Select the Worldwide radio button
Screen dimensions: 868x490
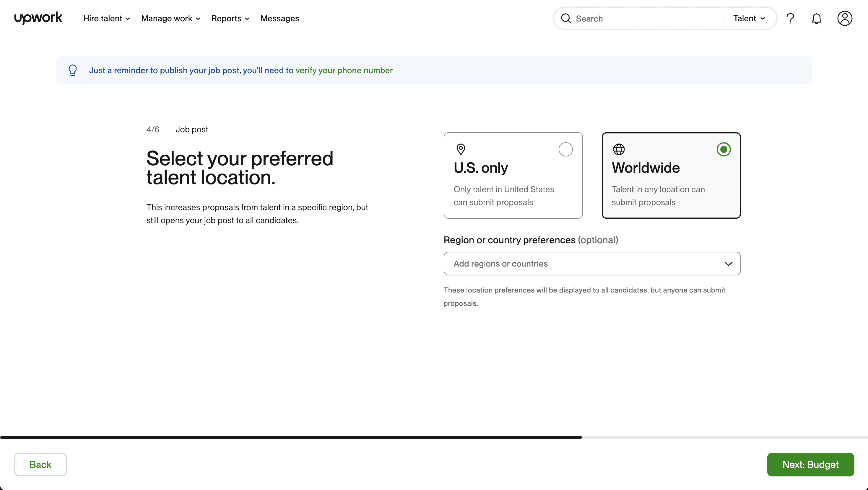tap(724, 149)
